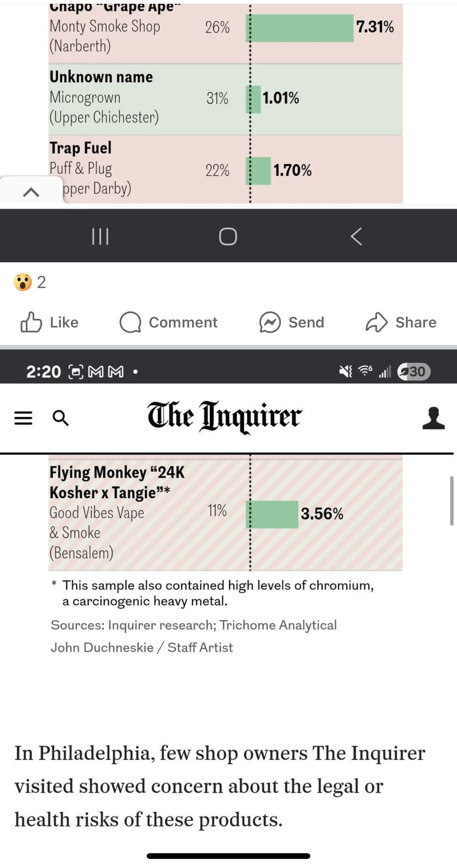This screenshot has width=457, height=868.
Task: Tap the Share arrow icon
Action: [x=376, y=322]
